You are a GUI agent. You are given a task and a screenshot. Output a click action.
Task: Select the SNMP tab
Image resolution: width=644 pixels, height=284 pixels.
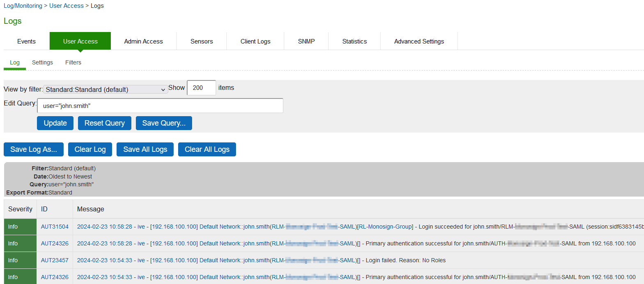pos(306,41)
